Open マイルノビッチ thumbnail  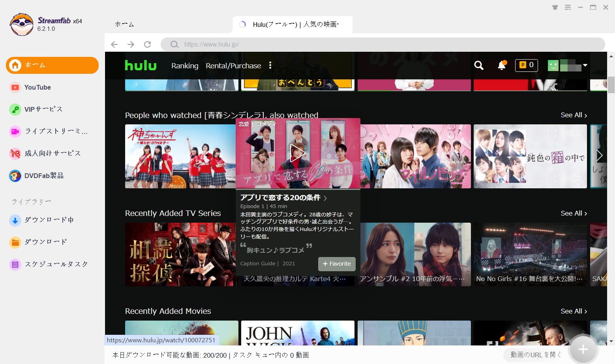pos(416,156)
